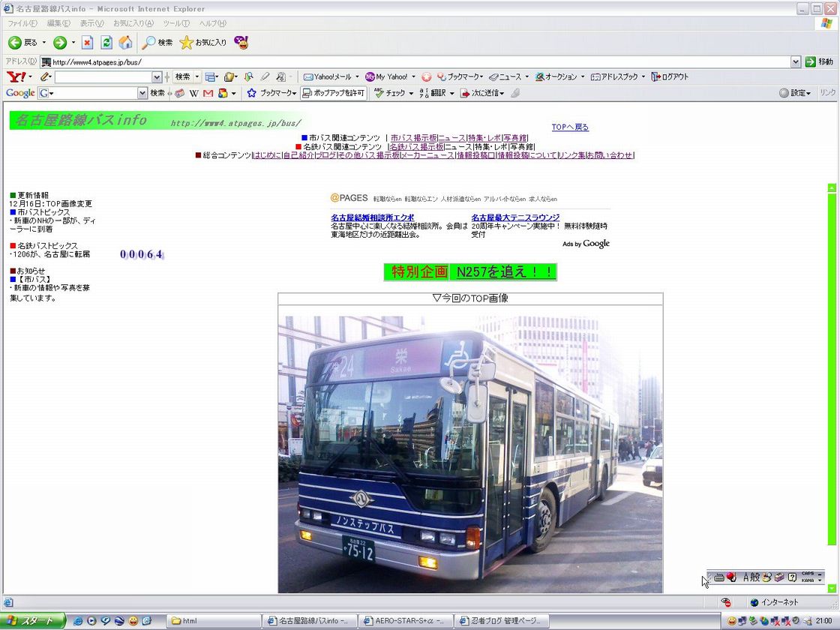Switch to the html folder taskbar button
This screenshot has width=840, height=630.
point(214,621)
